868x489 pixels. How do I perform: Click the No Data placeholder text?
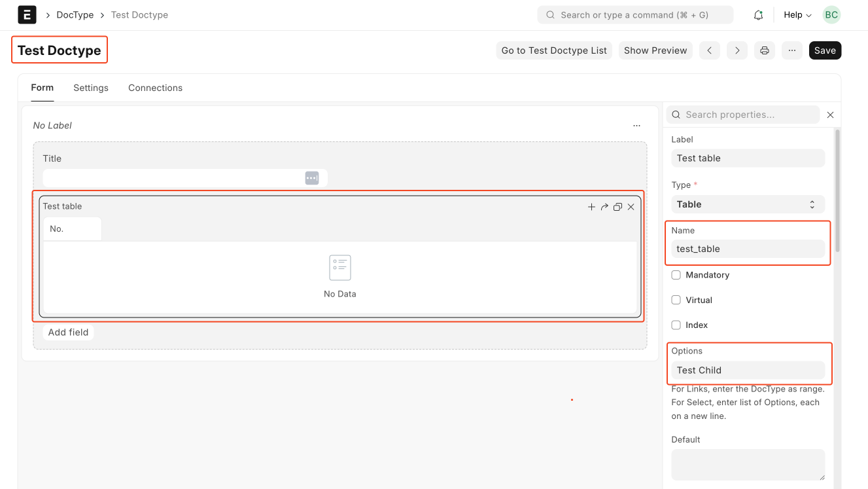point(340,294)
